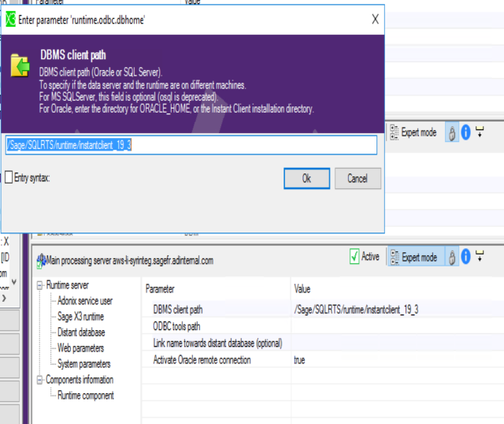Click the X3 logo in dialog title bar
The height and width of the screenshot is (424, 504).
tap(10, 18)
